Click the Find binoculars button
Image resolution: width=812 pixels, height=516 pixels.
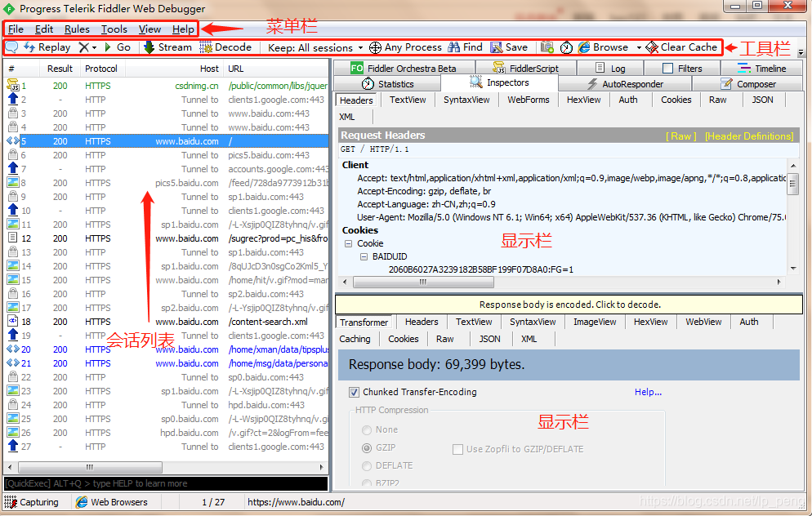click(465, 47)
